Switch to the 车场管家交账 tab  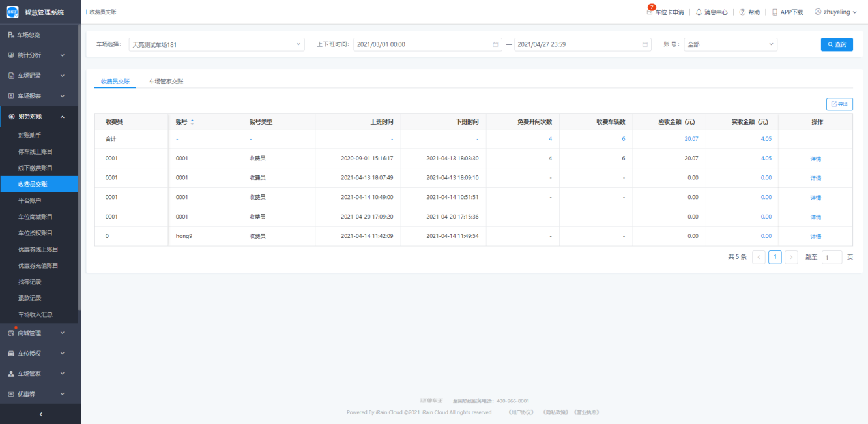[x=166, y=82]
